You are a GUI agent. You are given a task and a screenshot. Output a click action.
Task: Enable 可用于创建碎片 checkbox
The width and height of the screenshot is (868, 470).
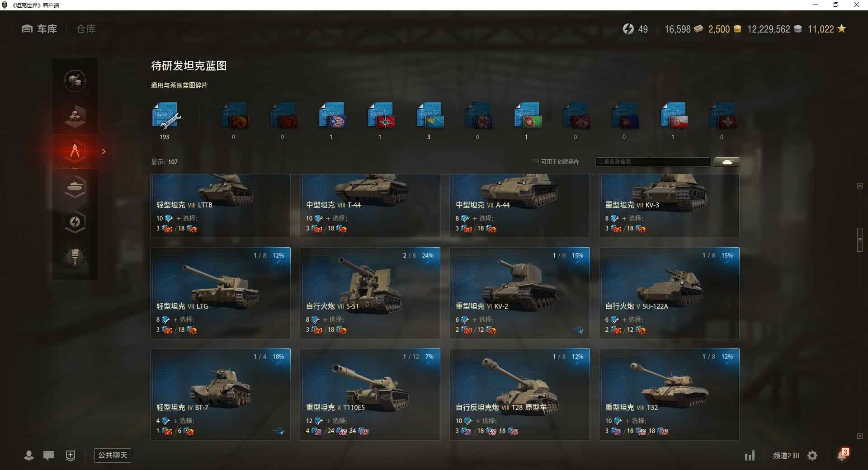coord(536,162)
